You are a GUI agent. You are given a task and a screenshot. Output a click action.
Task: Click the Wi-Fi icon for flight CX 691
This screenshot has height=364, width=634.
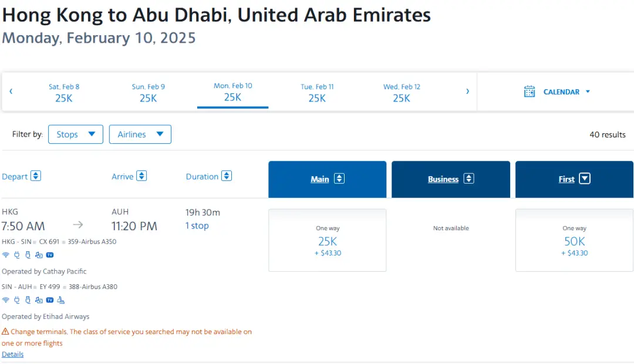coord(6,255)
